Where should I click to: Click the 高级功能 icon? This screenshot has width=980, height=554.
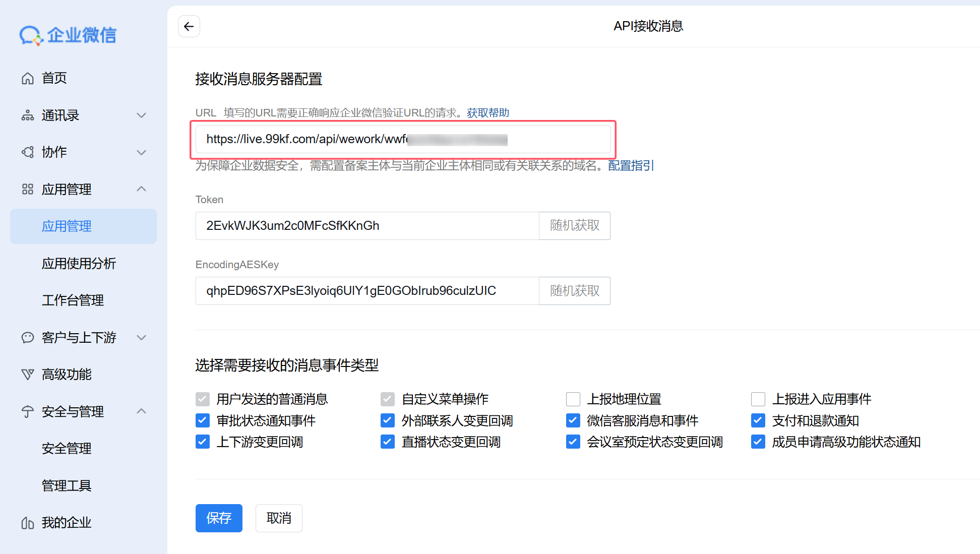[x=28, y=375]
